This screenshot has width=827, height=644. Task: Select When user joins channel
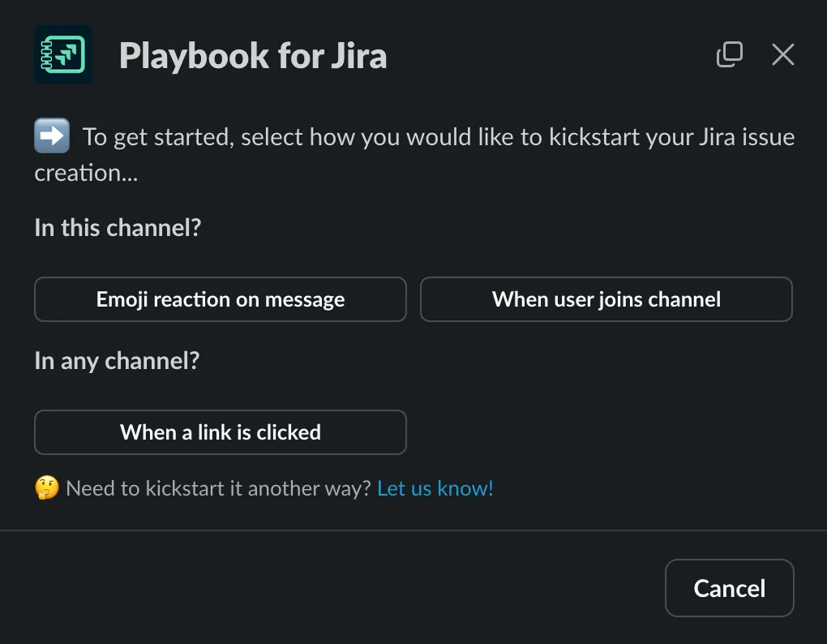pos(606,299)
